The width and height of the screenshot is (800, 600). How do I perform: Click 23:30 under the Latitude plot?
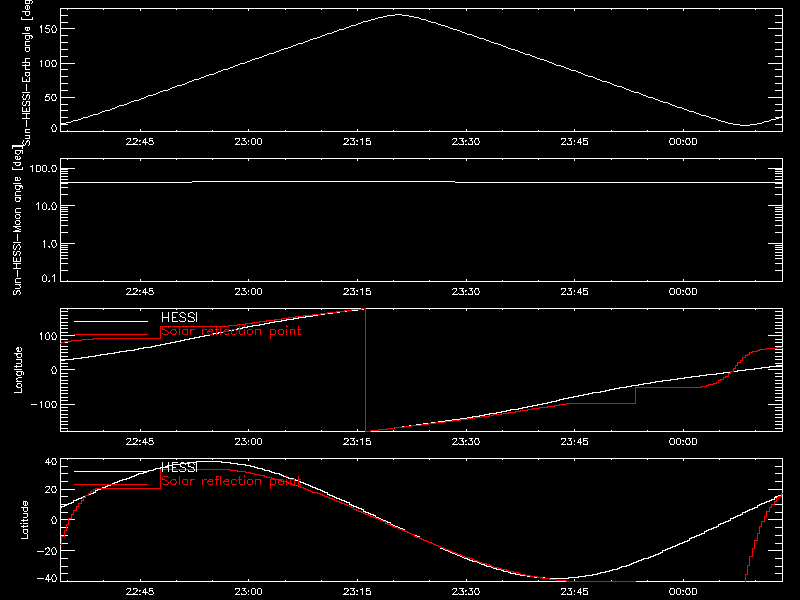(x=466, y=591)
